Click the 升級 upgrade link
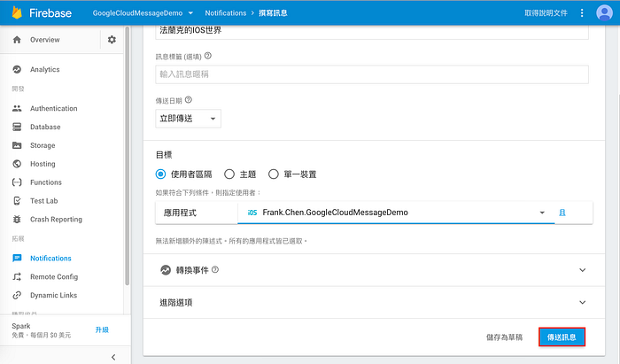 pos(102,329)
